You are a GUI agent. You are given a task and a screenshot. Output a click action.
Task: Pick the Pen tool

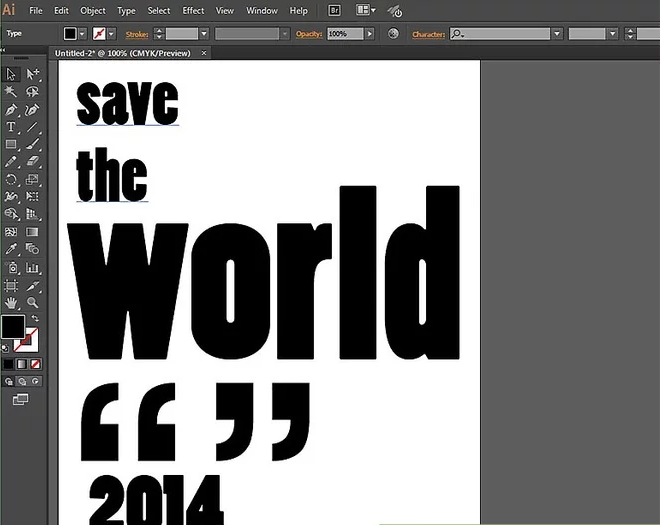pyautogui.click(x=12, y=109)
